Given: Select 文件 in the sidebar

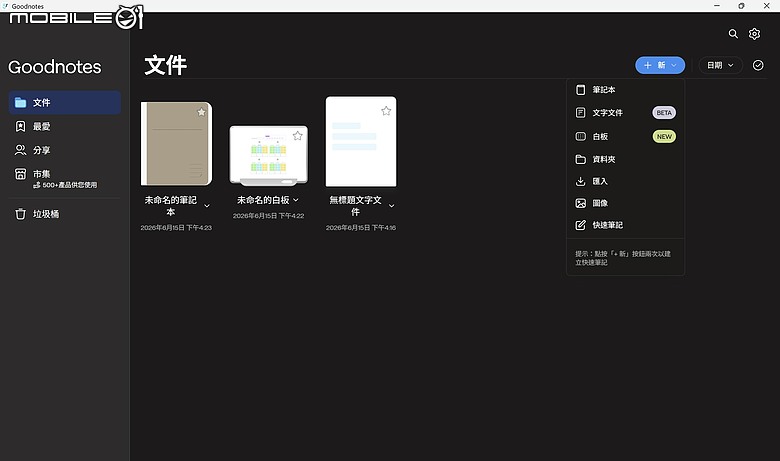Looking at the screenshot, I should 65,102.
